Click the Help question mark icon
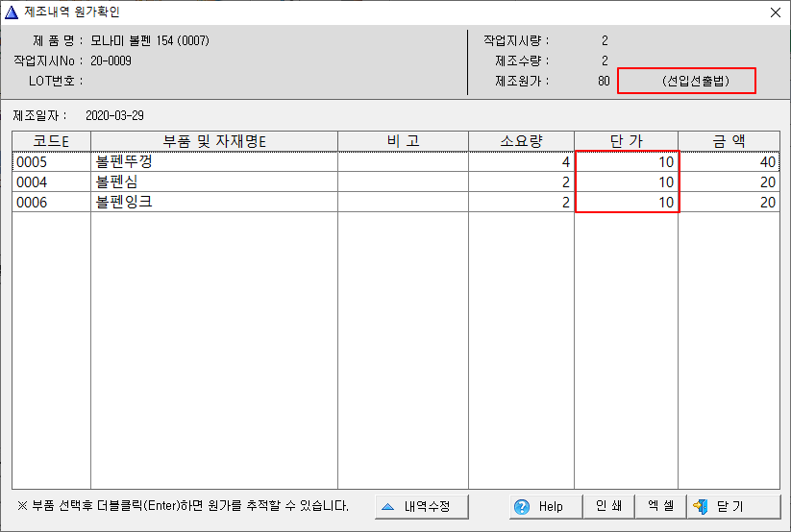Screen dimensions: 791x532 [522, 507]
